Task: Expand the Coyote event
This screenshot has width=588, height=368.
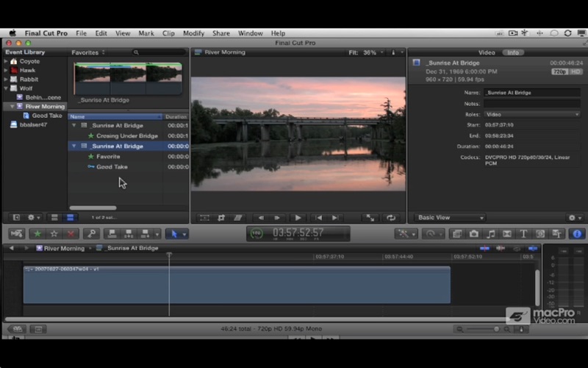Action: pos(6,61)
